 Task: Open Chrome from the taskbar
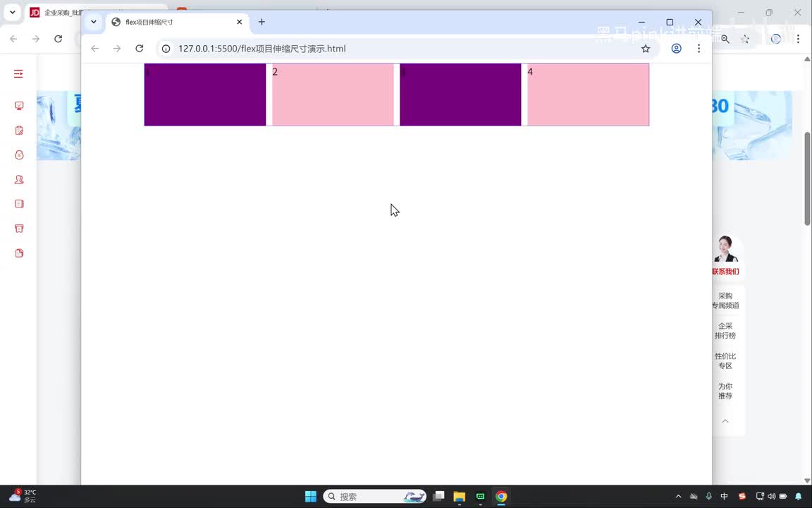(x=500, y=497)
